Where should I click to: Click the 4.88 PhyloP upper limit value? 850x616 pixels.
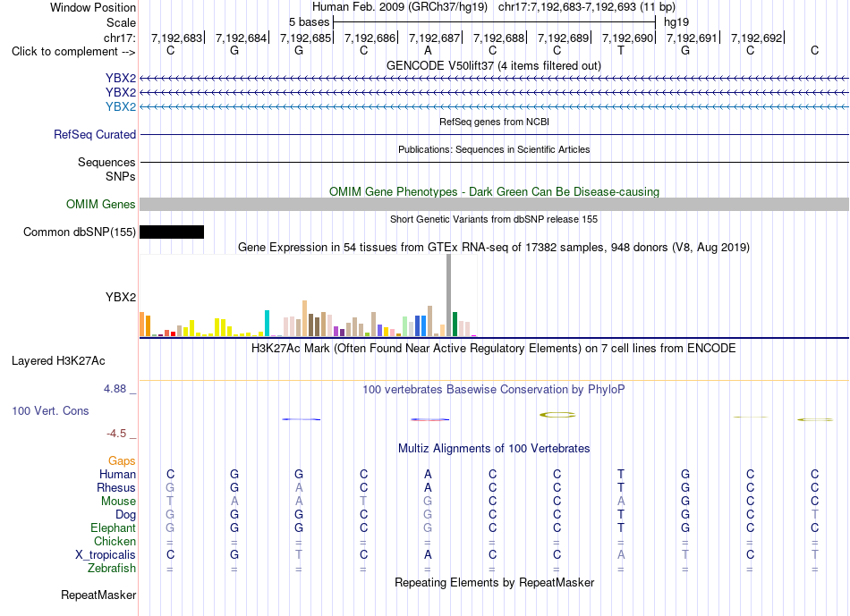tap(115, 388)
